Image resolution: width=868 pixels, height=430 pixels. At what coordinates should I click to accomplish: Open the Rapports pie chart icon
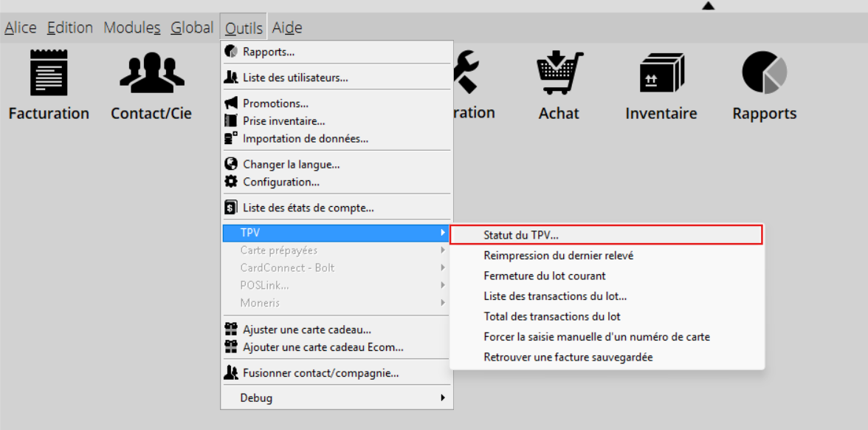(764, 73)
